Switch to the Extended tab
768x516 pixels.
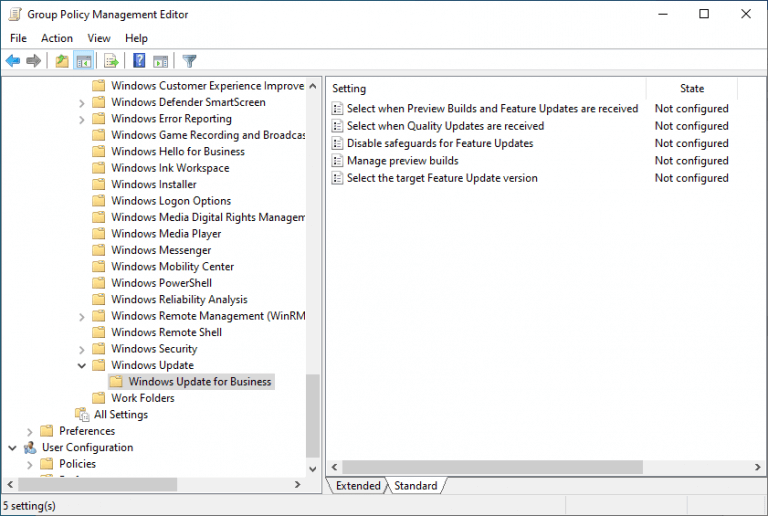(358, 486)
